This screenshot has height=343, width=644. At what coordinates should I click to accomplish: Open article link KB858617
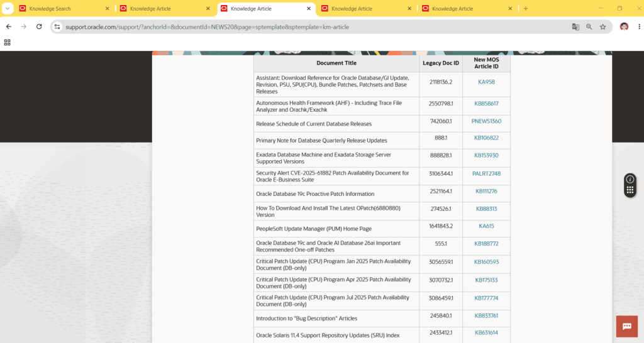(x=486, y=104)
